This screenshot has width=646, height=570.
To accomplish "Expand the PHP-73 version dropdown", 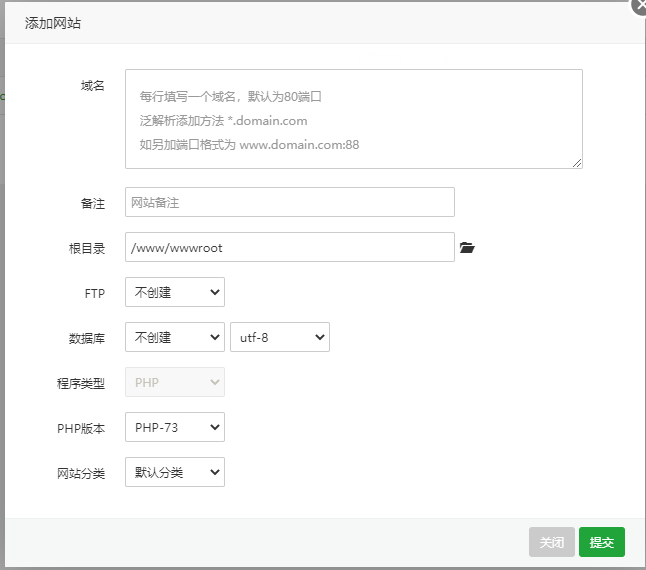I will click(174, 427).
